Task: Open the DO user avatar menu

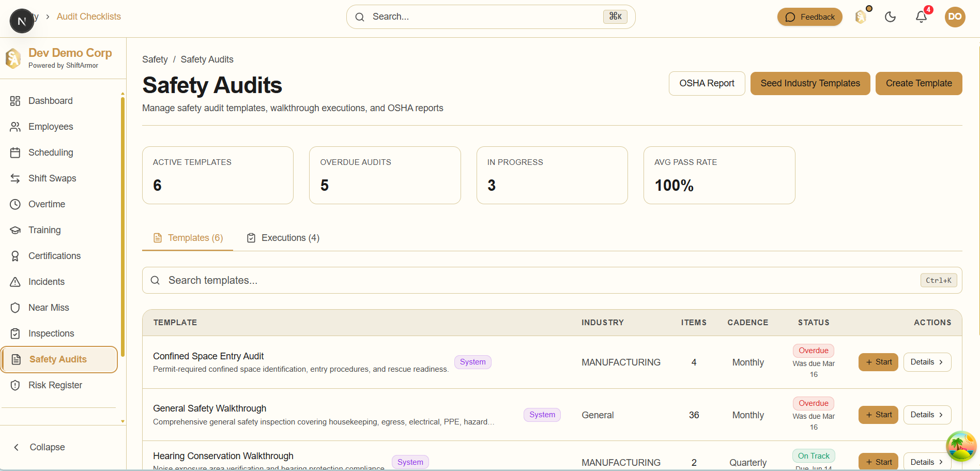Action: point(955,17)
